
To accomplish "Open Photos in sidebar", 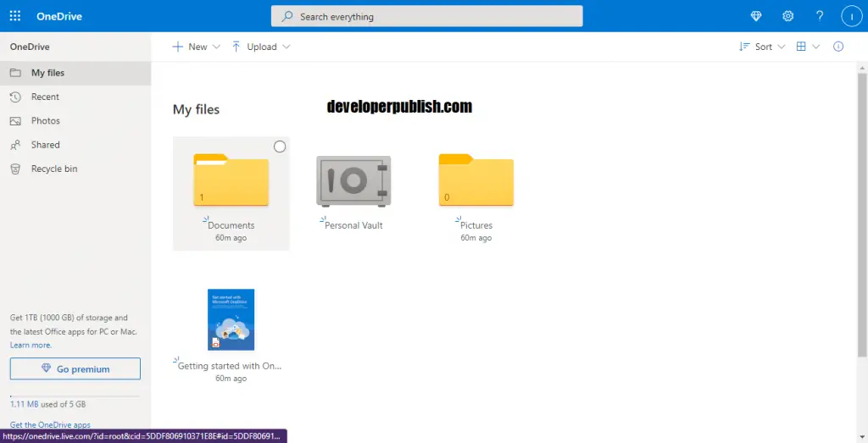I will (x=75, y=120).
